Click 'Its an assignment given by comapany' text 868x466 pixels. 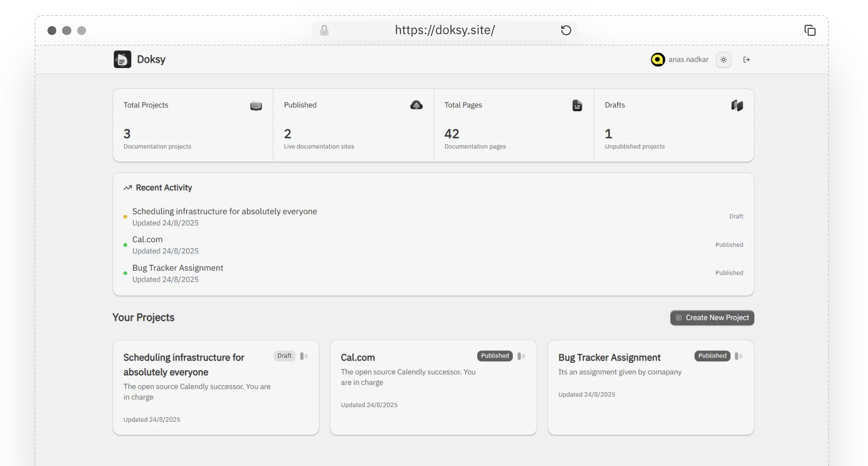click(620, 372)
